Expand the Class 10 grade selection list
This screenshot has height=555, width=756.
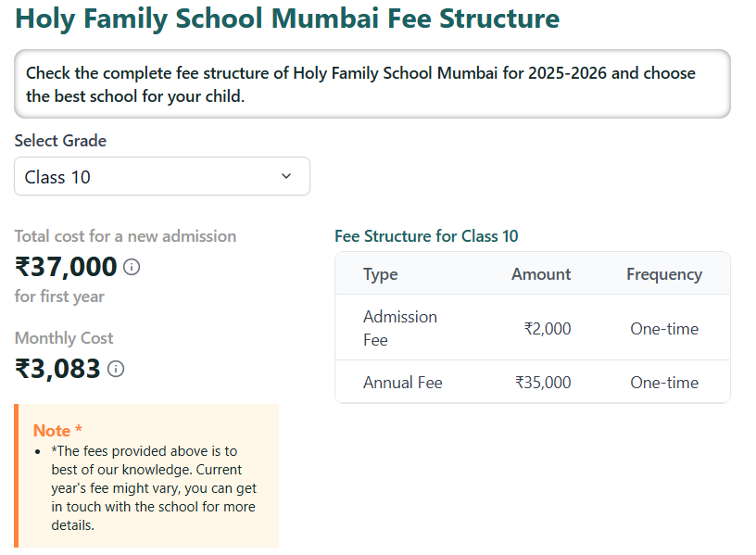(x=162, y=176)
